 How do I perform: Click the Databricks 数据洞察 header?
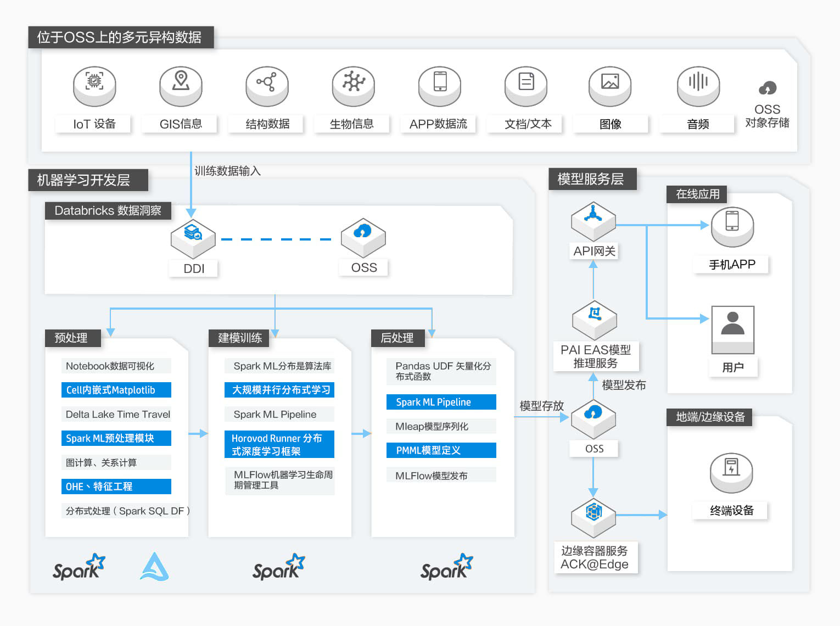[108, 211]
